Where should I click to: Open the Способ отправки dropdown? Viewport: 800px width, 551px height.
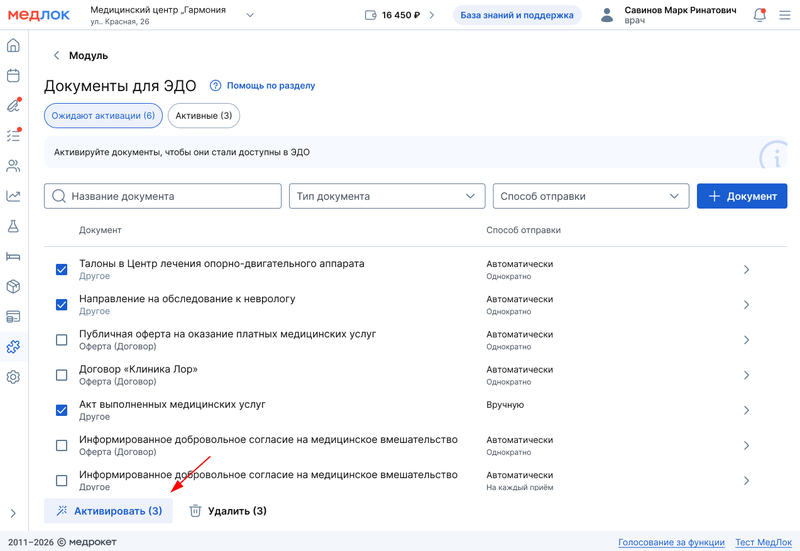pyautogui.click(x=591, y=196)
